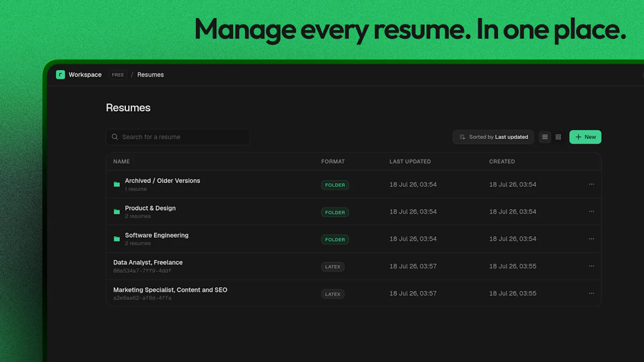Screen dimensions: 644x362
Task: Click the Archived / Older Versions folder icon
Action: click(117, 185)
